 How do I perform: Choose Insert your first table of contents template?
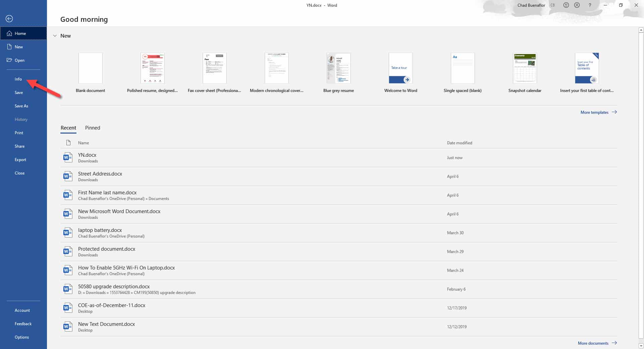[x=587, y=73]
